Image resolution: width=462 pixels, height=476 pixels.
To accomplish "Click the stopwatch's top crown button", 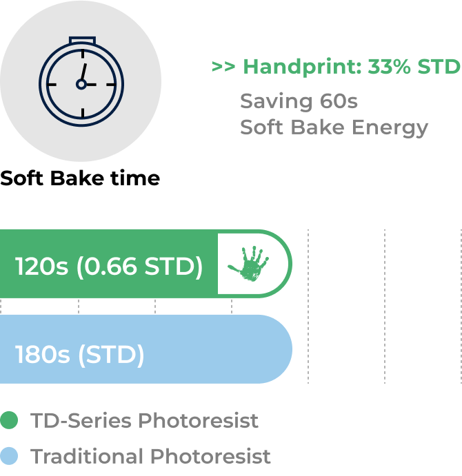I will point(82,41).
